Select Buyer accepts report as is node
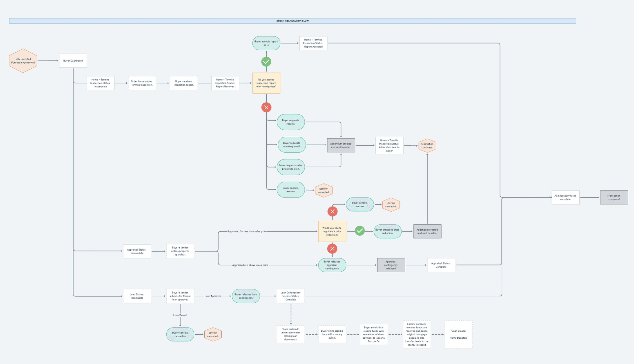 (x=266, y=43)
